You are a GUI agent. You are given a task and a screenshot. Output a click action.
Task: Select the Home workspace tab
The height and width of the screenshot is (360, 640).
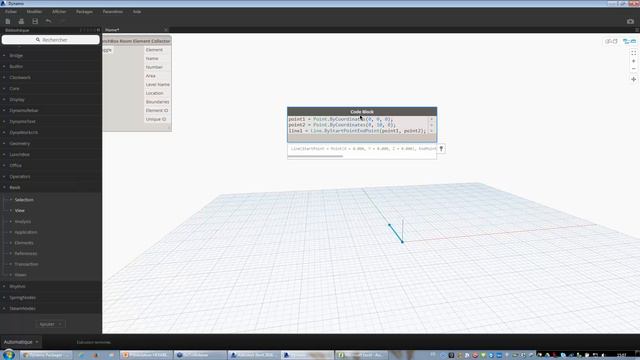[x=112, y=30]
